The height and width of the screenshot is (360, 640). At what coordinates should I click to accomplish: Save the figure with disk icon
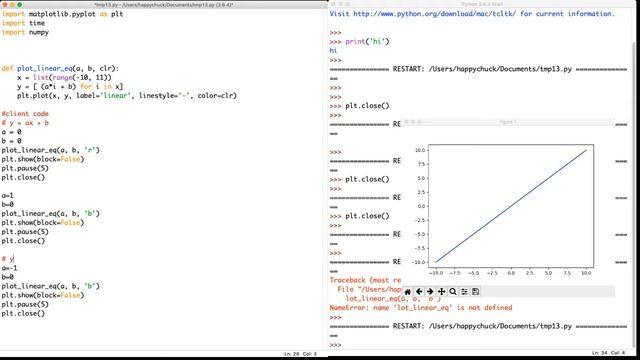(x=476, y=292)
